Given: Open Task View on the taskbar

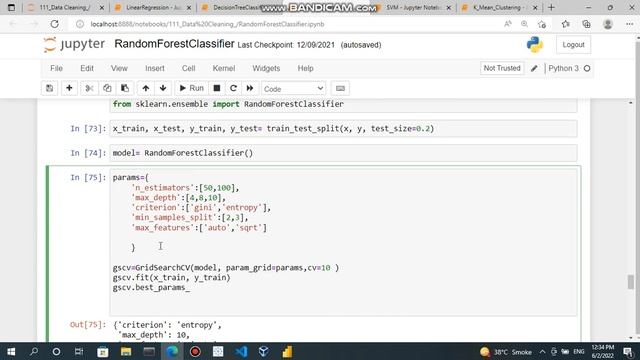Looking at the screenshot, I should [x=79, y=351].
